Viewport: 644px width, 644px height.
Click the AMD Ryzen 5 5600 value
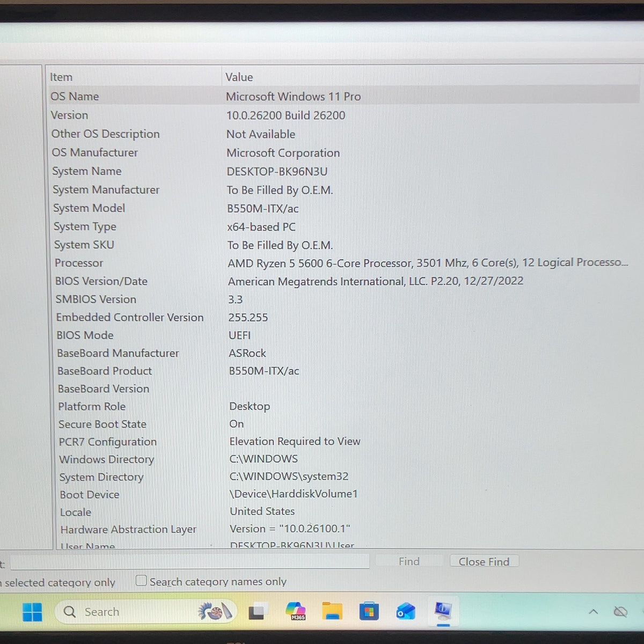428,263
